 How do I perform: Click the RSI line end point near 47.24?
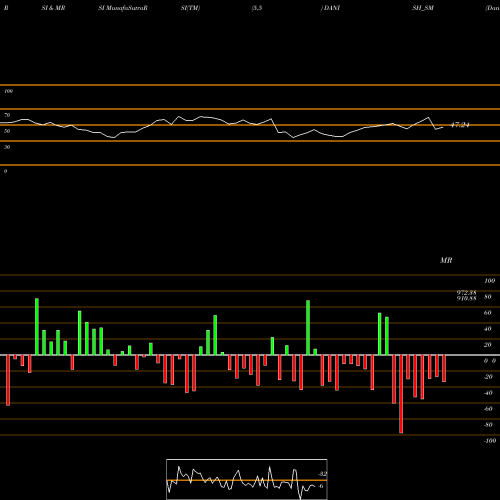tap(443, 127)
